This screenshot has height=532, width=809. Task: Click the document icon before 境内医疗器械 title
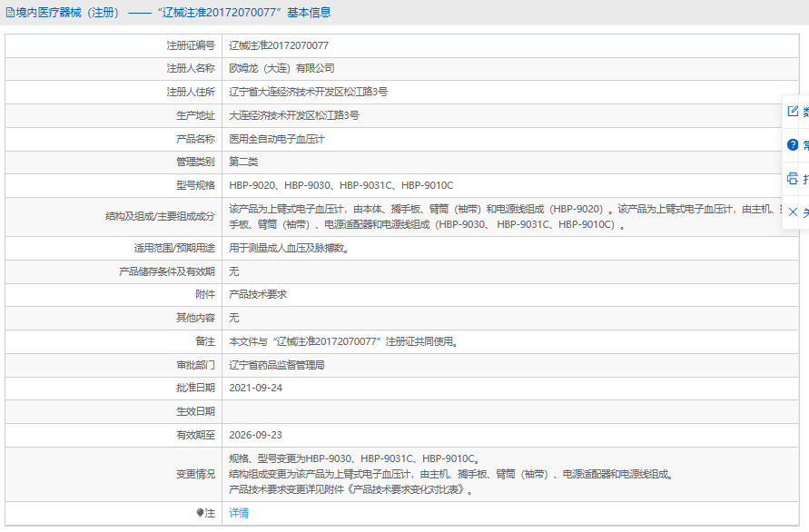click(x=10, y=13)
